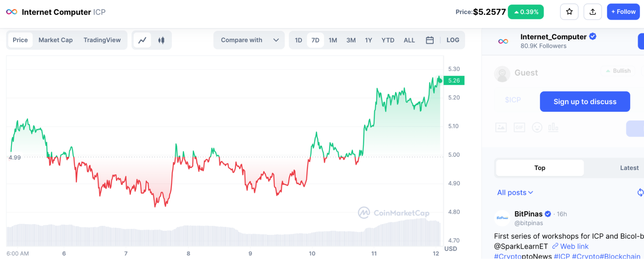Select the 1D time range
The height and width of the screenshot is (259, 644).
(299, 40)
